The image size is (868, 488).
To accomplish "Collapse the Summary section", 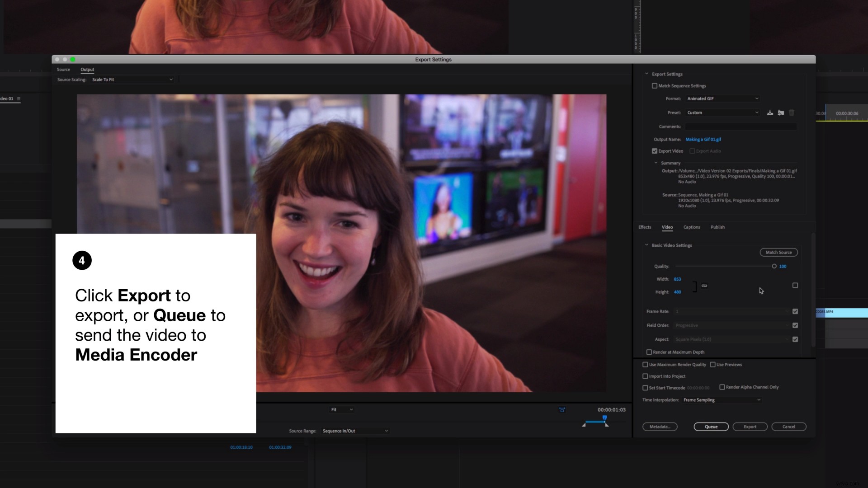I will (x=656, y=163).
